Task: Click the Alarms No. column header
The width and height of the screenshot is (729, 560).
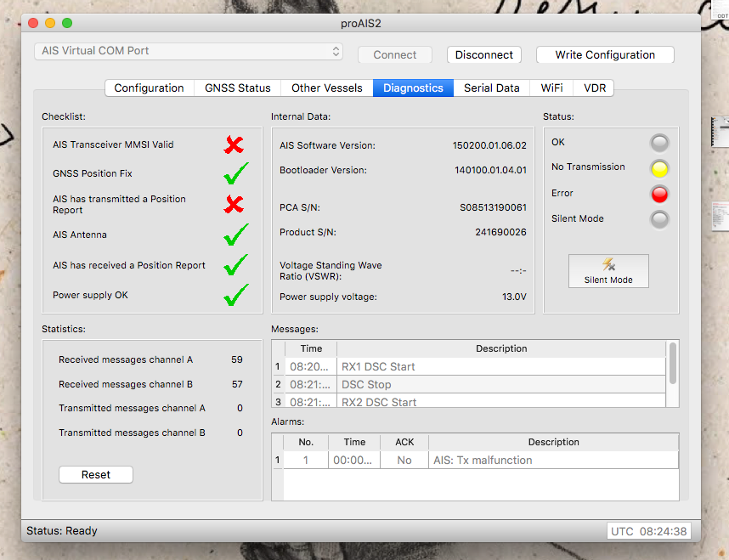Action: (306, 442)
